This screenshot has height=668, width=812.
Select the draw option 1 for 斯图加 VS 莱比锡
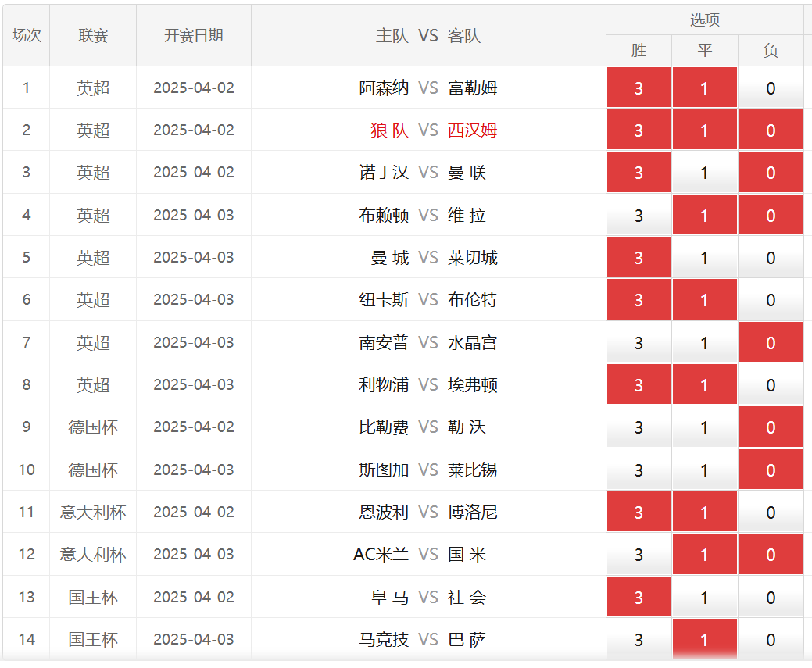704,470
